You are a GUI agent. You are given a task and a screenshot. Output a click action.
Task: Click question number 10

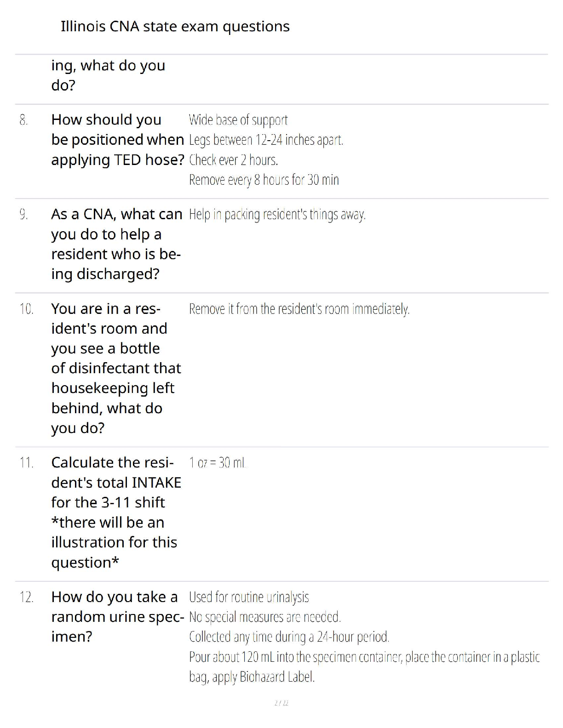click(x=26, y=309)
